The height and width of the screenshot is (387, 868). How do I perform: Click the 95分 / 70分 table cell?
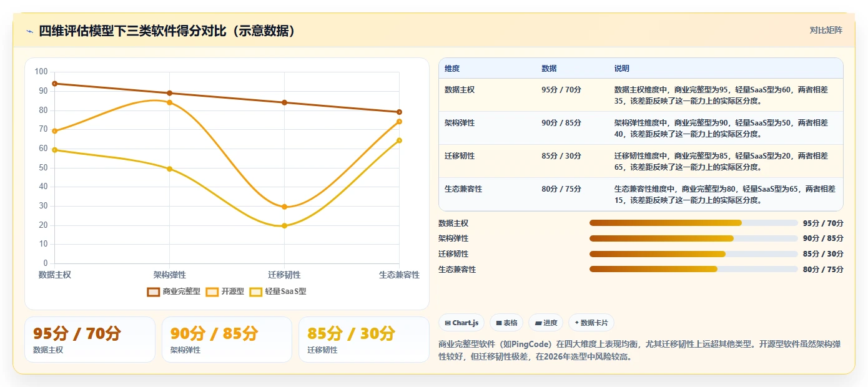561,90
